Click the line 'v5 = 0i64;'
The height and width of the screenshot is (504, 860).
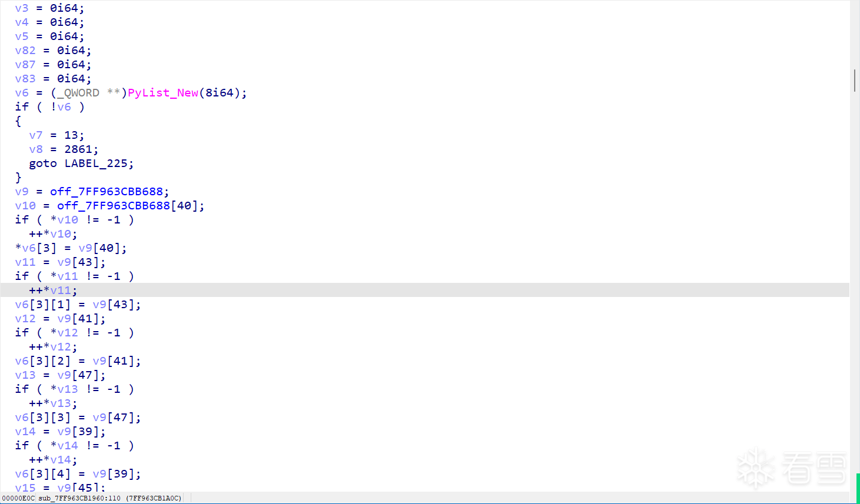[x=49, y=36]
